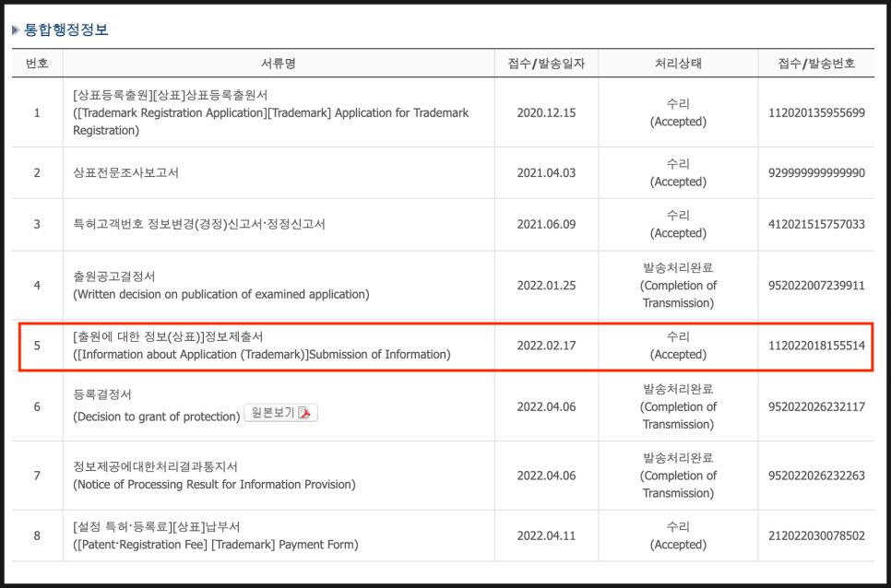Select the 접수/발송일자 column header

546,63
